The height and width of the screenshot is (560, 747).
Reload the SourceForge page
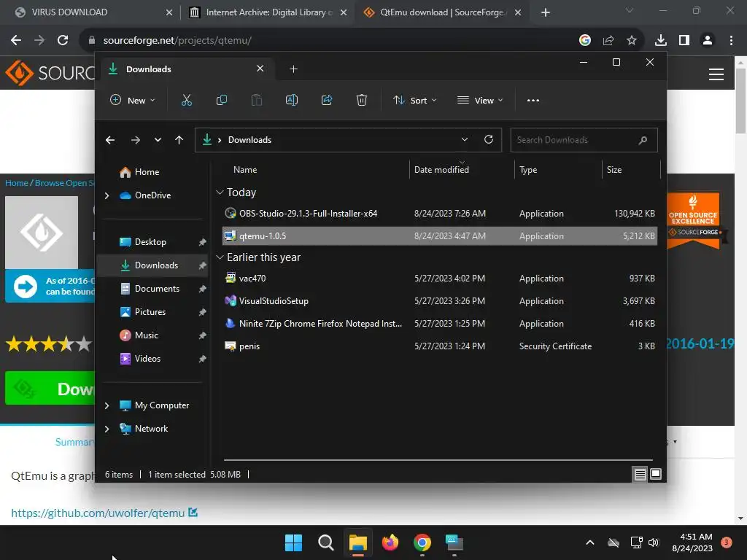click(63, 40)
